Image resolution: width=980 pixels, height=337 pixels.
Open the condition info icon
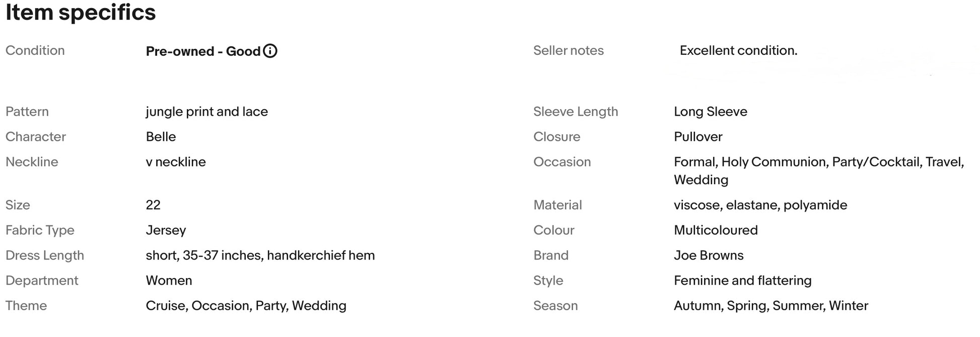coord(270,51)
